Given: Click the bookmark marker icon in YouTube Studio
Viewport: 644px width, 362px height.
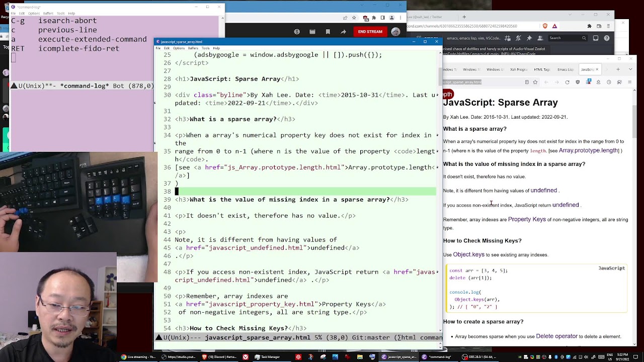Looking at the screenshot, I should pyautogui.click(x=328, y=32).
